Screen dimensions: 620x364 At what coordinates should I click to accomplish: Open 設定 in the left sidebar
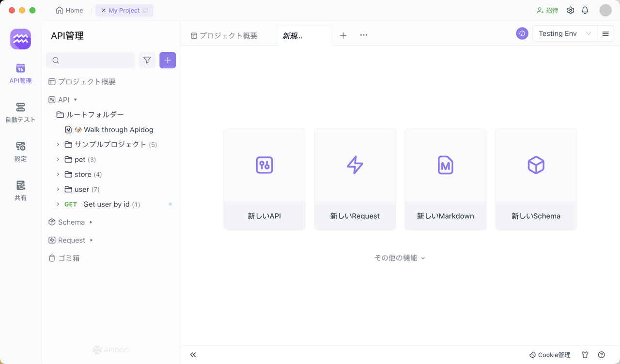(x=20, y=152)
